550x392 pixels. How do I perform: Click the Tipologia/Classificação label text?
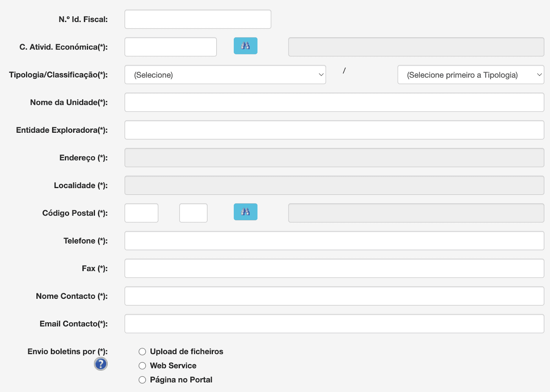58,75
